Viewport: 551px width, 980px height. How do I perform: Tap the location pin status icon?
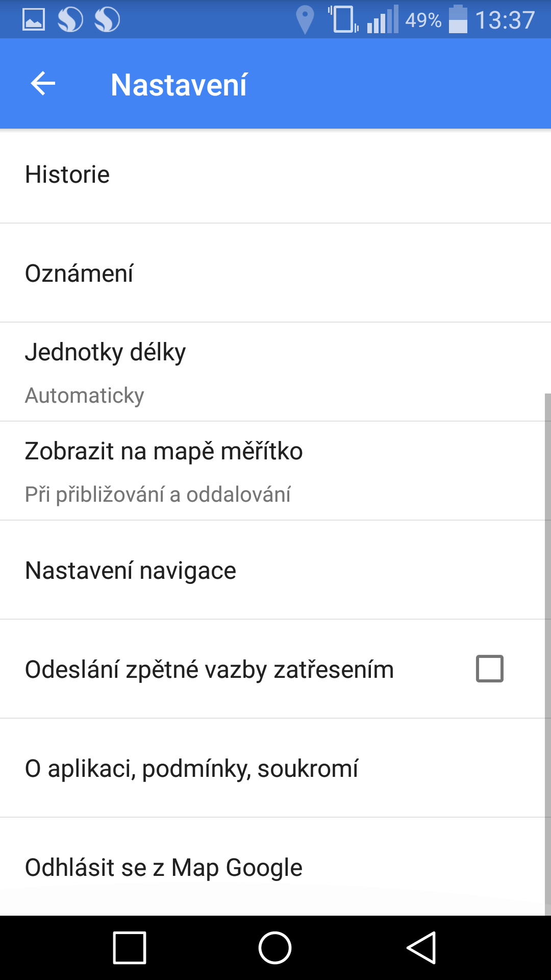pyautogui.click(x=305, y=19)
